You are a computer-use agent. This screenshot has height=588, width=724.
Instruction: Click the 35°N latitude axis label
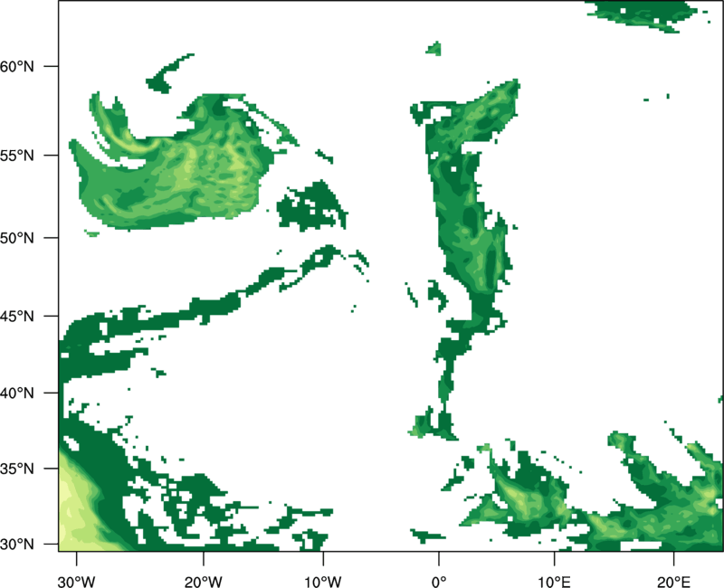click(x=17, y=469)
